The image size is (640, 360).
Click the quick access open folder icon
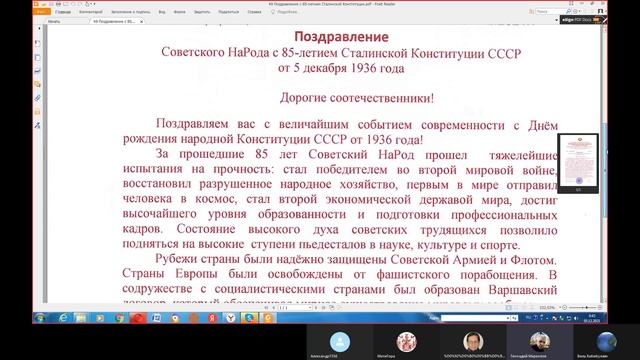[43, 4]
